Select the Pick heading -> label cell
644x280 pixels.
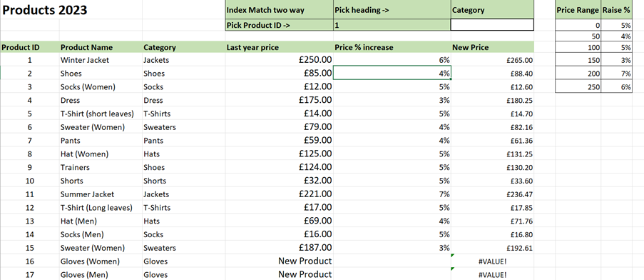pos(392,10)
